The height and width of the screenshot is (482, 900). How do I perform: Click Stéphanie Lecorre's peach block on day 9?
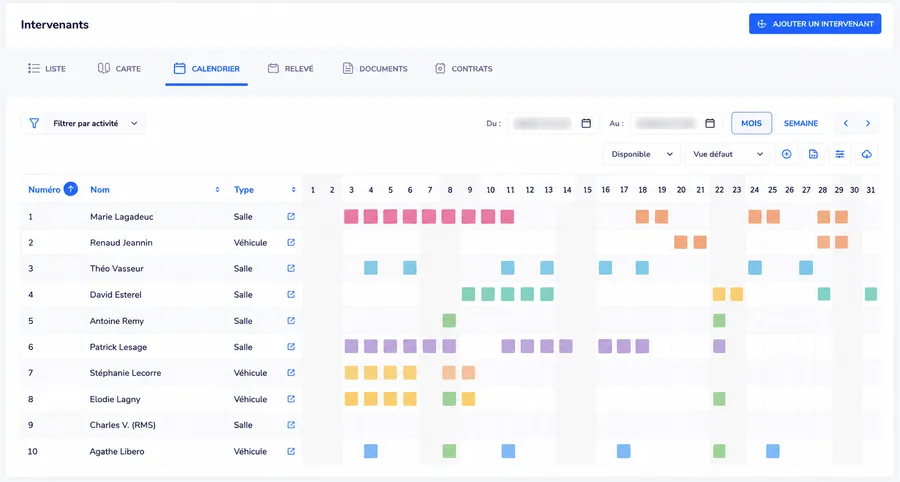(x=468, y=372)
